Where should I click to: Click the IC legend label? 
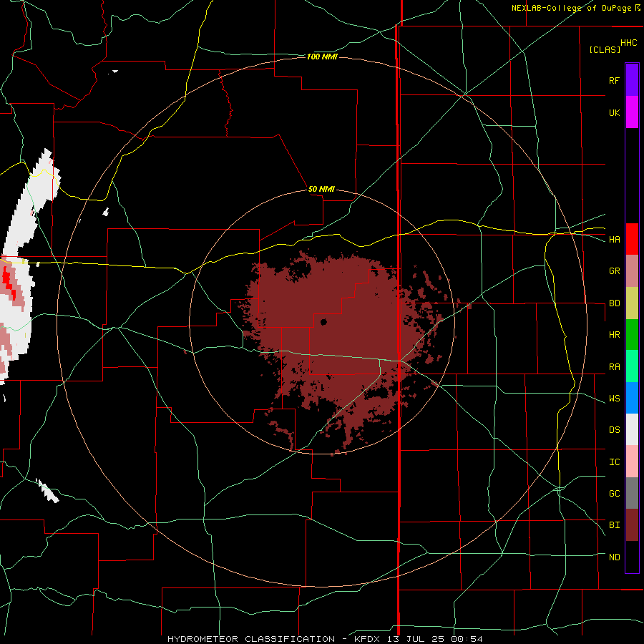point(614,462)
